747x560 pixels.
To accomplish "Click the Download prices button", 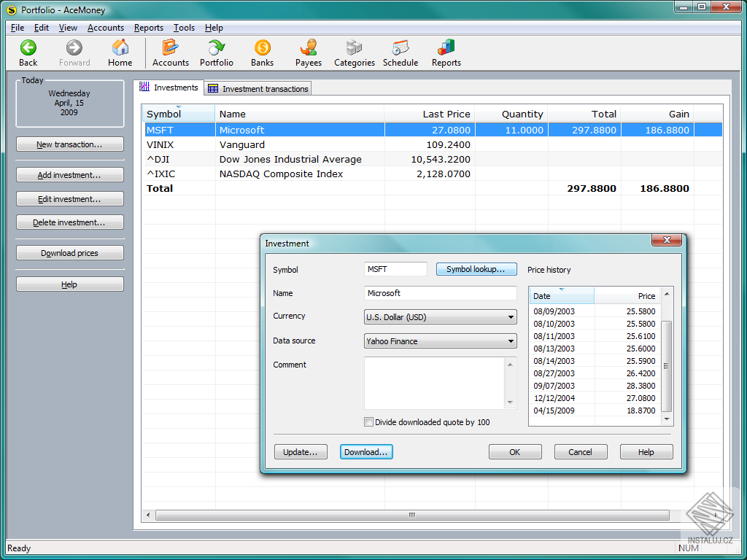I will [x=69, y=253].
